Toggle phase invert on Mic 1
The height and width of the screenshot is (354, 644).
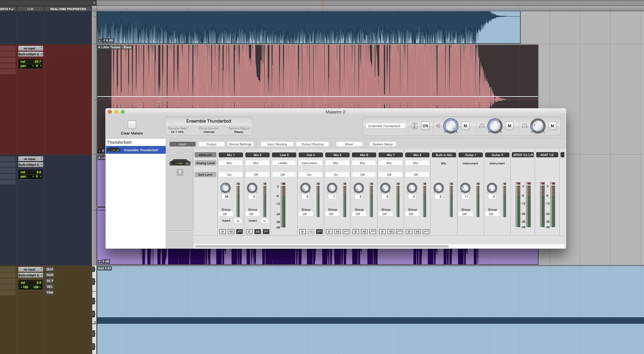coord(222,232)
